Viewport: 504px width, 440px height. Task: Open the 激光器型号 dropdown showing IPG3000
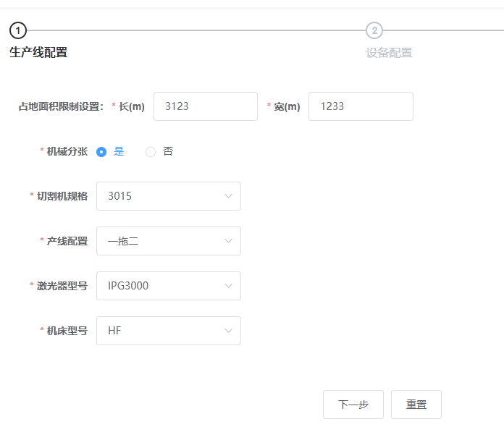click(x=169, y=286)
